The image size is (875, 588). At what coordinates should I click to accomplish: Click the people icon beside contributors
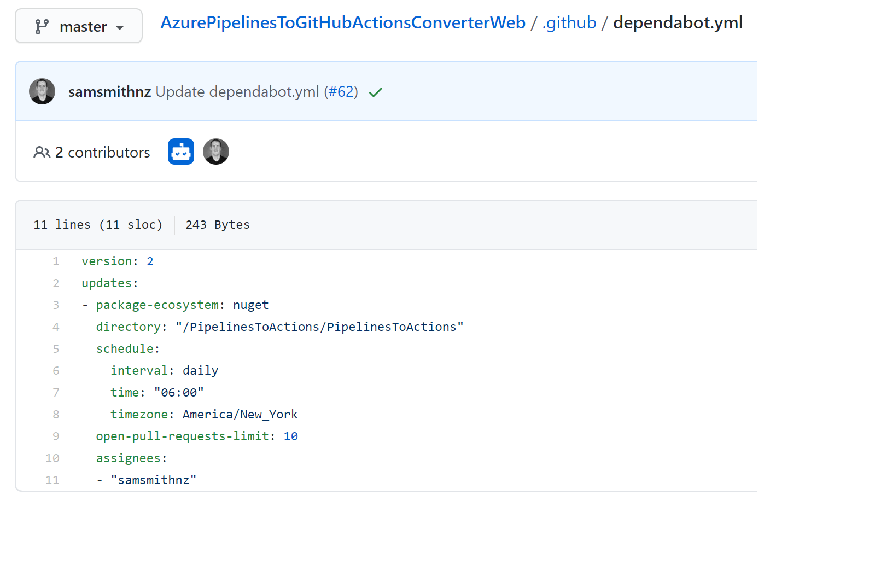pos(42,153)
